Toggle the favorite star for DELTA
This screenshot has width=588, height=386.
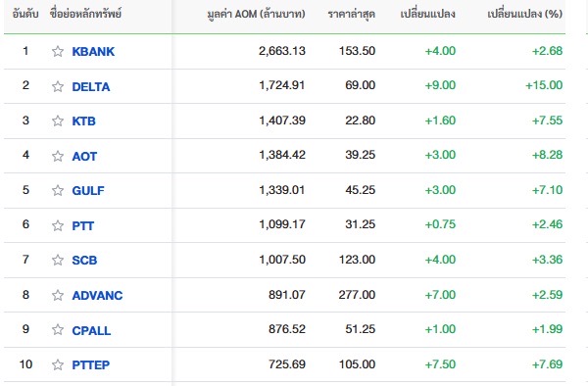click(x=58, y=86)
